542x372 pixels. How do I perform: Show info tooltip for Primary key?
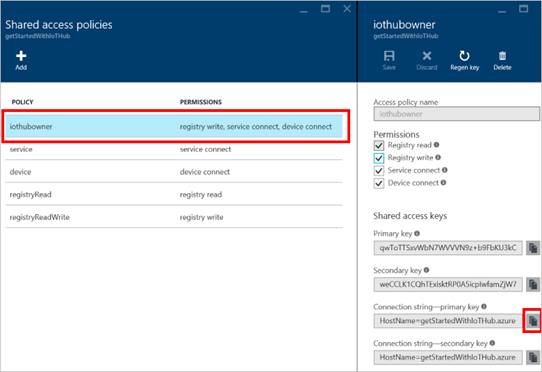[417, 233]
